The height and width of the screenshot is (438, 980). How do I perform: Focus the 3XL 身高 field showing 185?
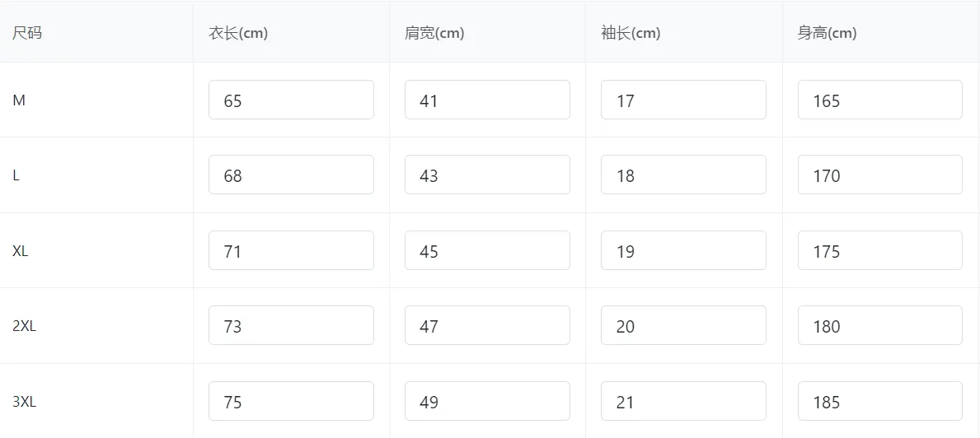pyautogui.click(x=879, y=401)
